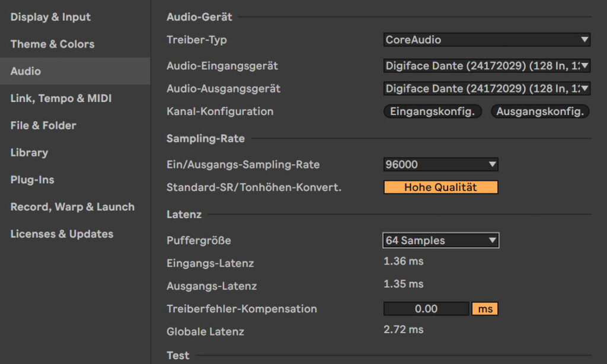Screen dimensions: 607x364
Task: Click the Ausgangskonfig. button
Action: click(539, 111)
